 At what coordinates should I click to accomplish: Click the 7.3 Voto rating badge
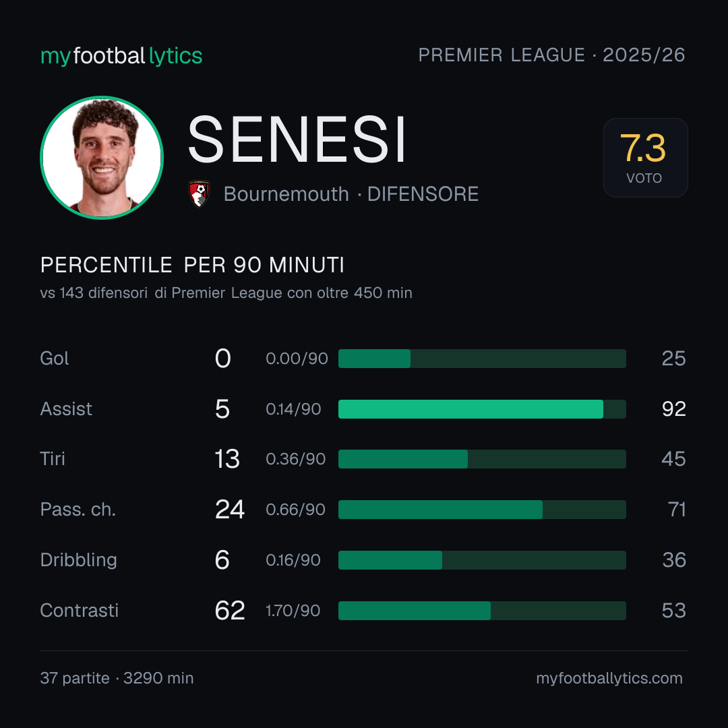pos(645,157)
